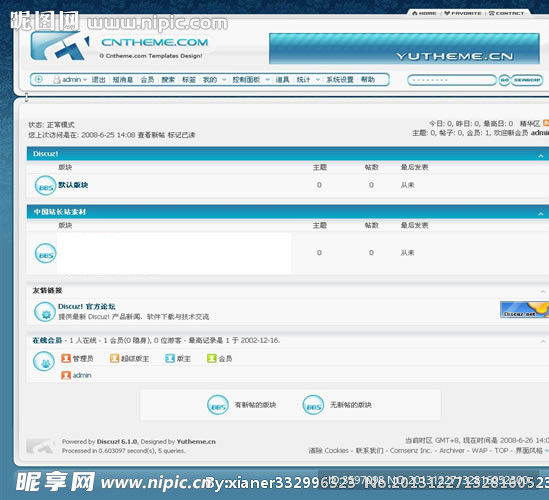Open the 精华区 link

530,124
